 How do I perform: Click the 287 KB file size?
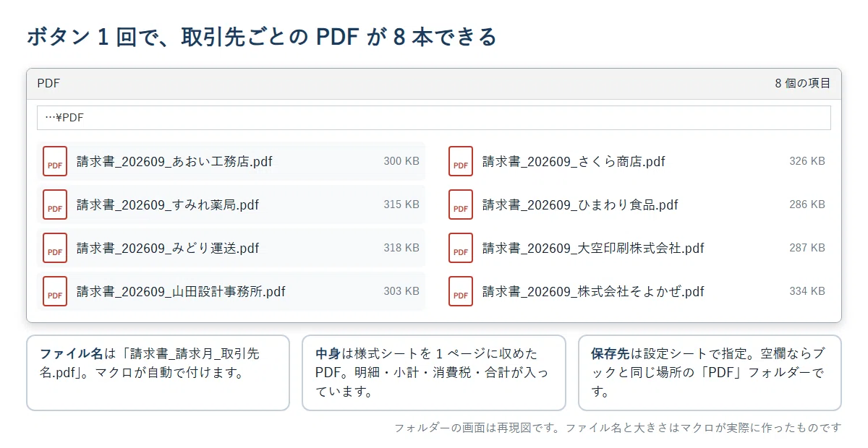click(x=807, y=248)
